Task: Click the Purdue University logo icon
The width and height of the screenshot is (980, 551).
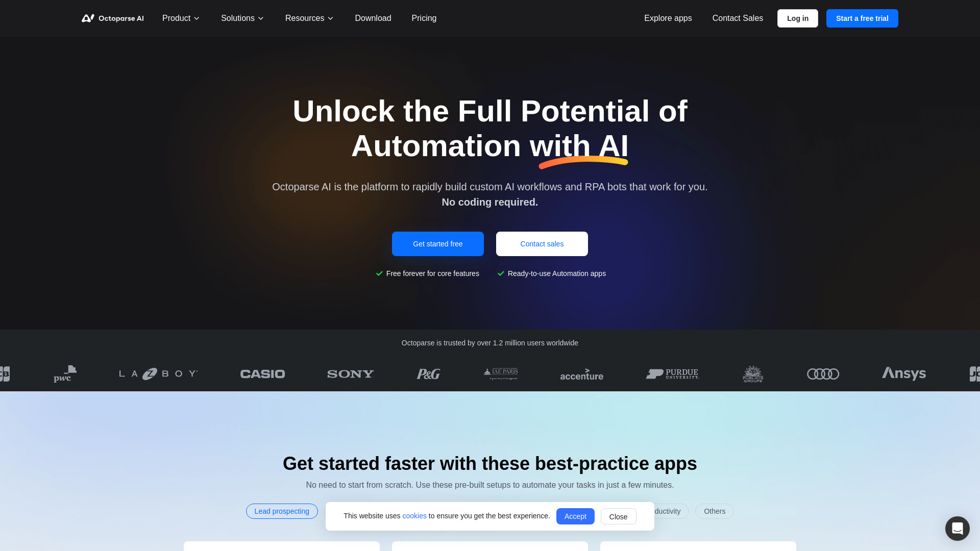Action: (x=672, y=373)
